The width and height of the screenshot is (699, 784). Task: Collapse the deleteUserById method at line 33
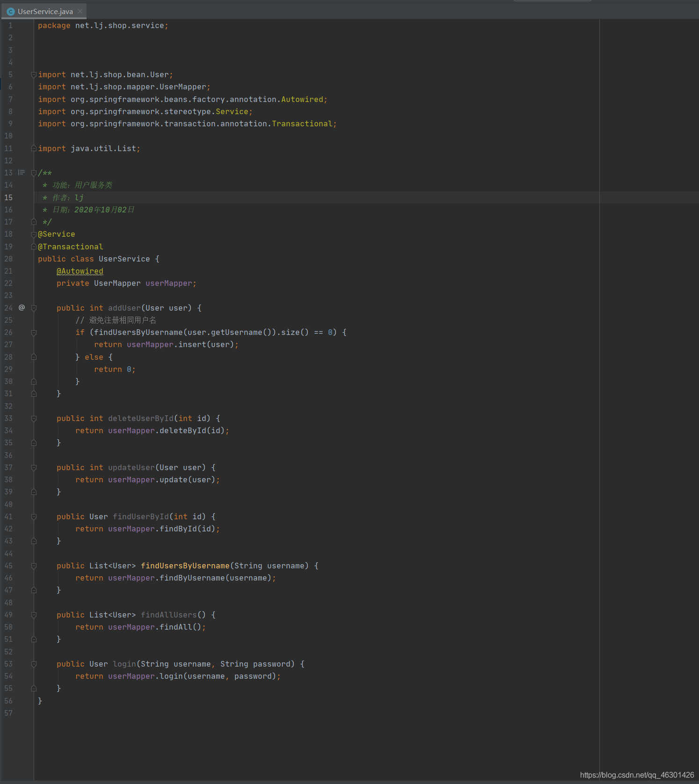click(x=34, y=419)
